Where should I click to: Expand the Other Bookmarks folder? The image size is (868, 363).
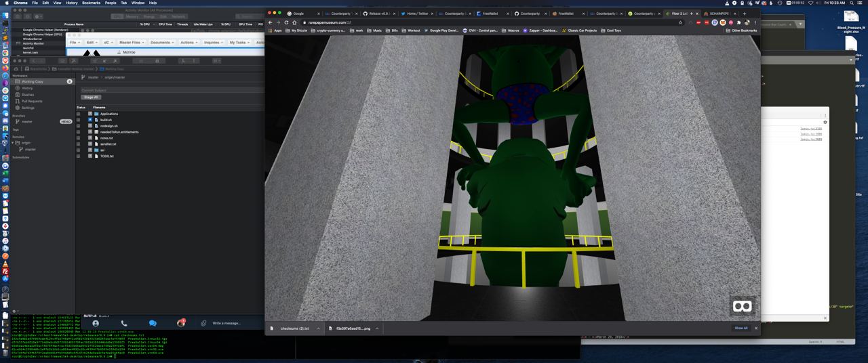(741, 30)
